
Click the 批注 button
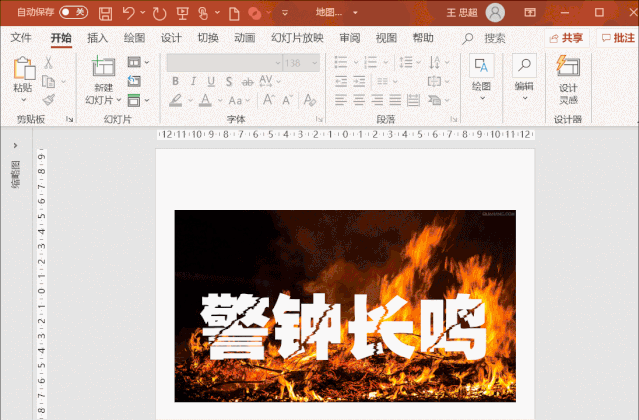coord(618,38)
